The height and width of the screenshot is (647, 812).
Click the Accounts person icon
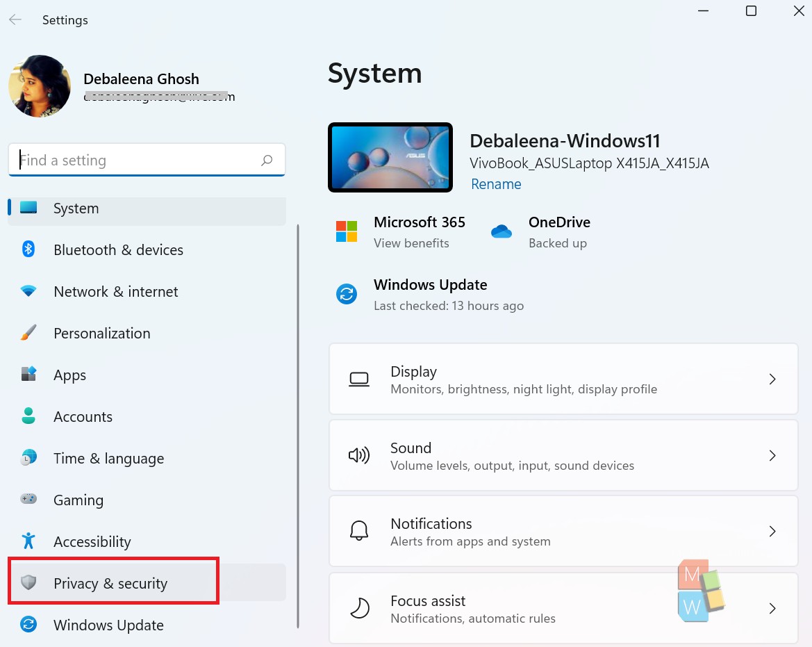pos(28,416)
